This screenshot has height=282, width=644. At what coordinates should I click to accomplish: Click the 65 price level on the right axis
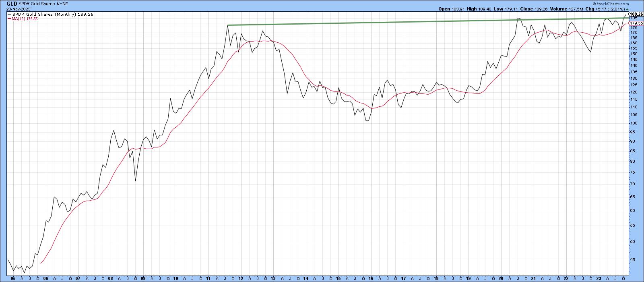point(633,197)
